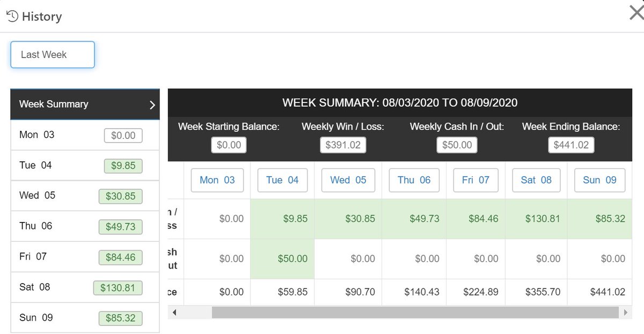Click the $30.85 badge in sidebar Wed row
Image resolution: width=644 pixels, height=334 pixels.
point(121,196)
